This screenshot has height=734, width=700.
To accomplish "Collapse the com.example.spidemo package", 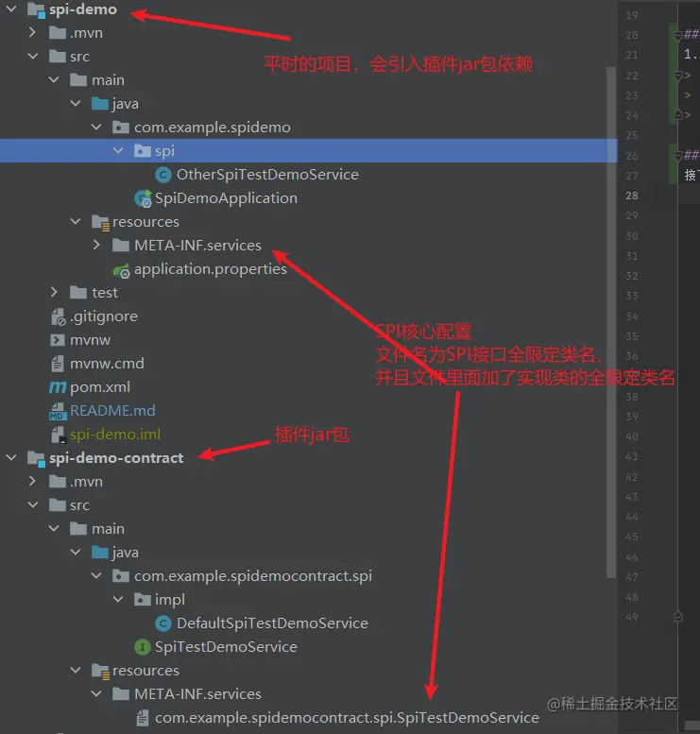I will tap(96, 127).
